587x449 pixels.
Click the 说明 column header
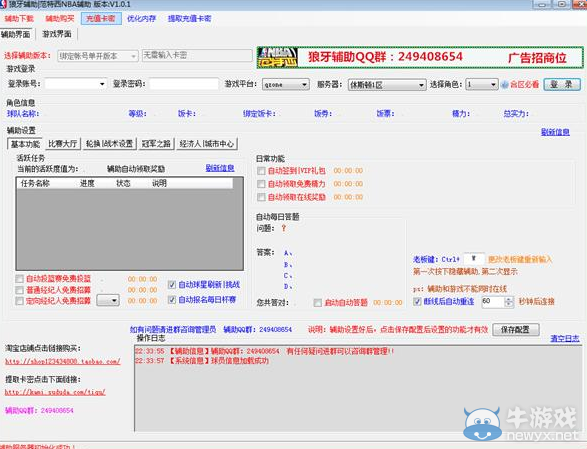[x=159, y=183]
